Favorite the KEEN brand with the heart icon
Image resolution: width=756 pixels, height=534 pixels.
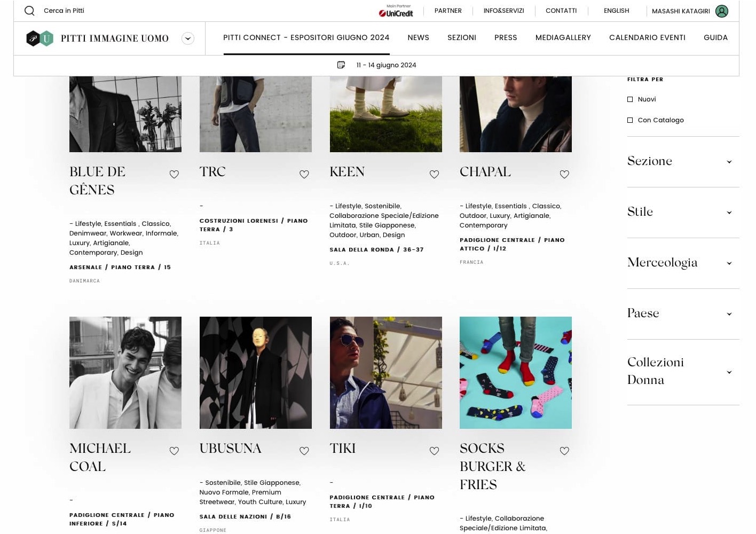(x=434, y=174)
